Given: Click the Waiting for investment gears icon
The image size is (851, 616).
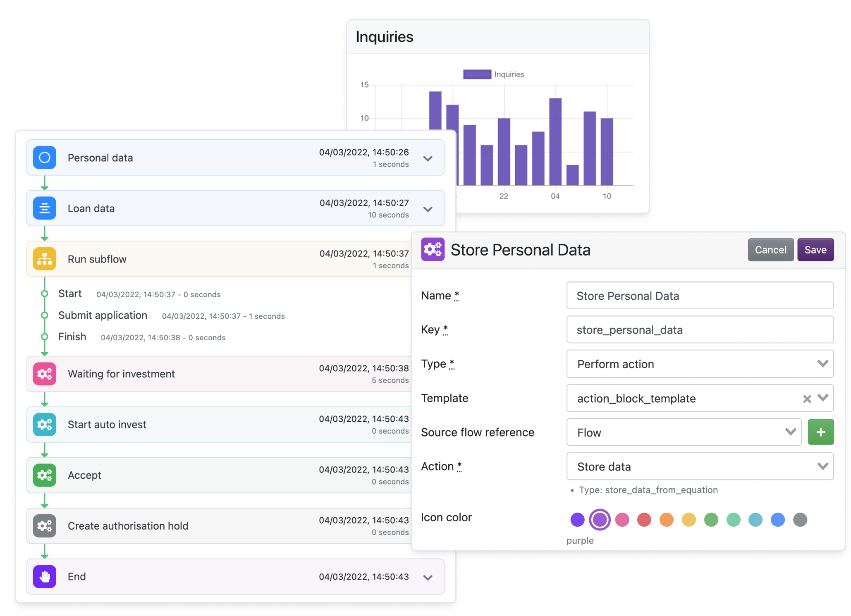Looking at the screenshot, I should click(44, 374).
